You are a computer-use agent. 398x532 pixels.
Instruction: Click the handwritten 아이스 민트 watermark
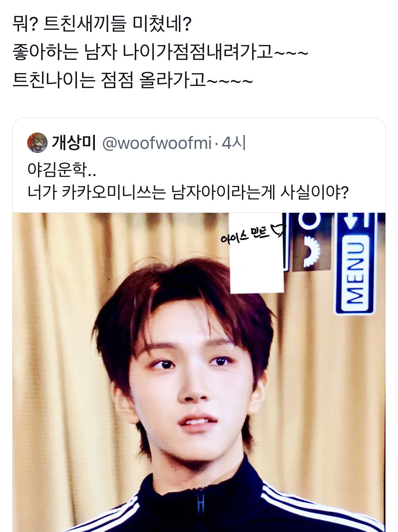click(245, 234)
